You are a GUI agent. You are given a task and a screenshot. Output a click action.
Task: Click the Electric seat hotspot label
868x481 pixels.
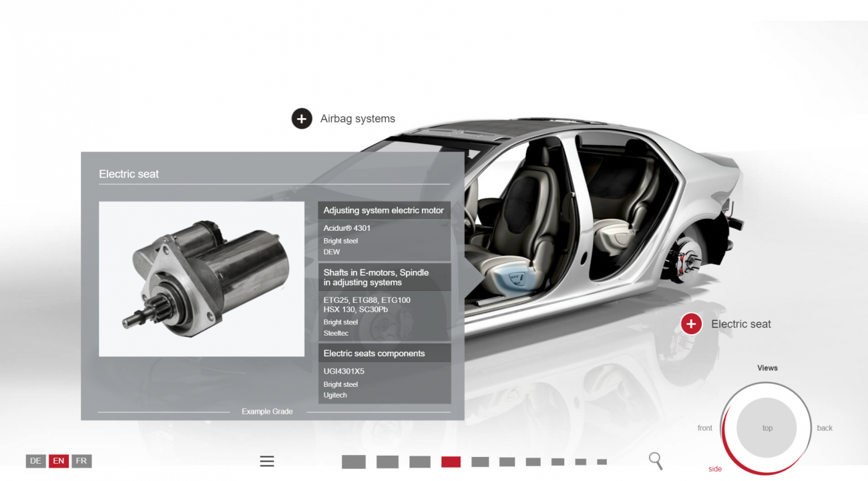pos(741,324)
